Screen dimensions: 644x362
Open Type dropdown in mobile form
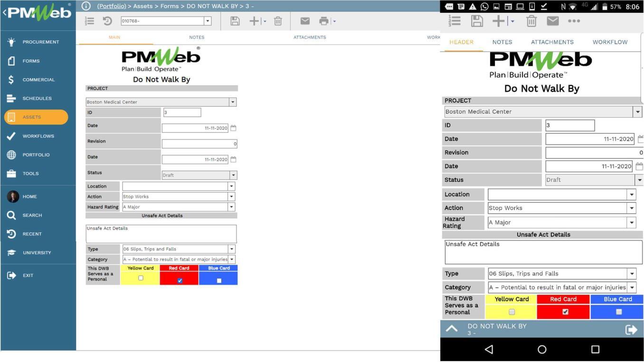pyautogui.click(x=632, y=274)
